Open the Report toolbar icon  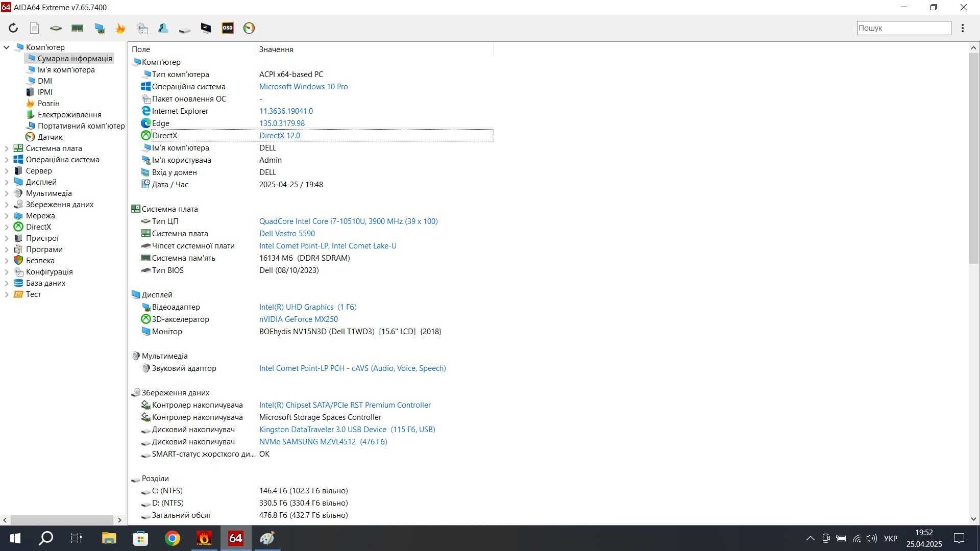(34, 28)
